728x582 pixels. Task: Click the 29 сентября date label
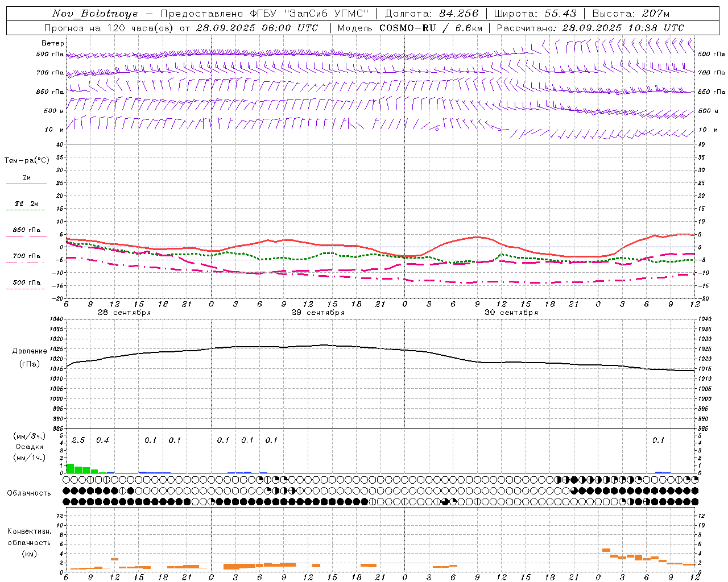click(318, 313)
